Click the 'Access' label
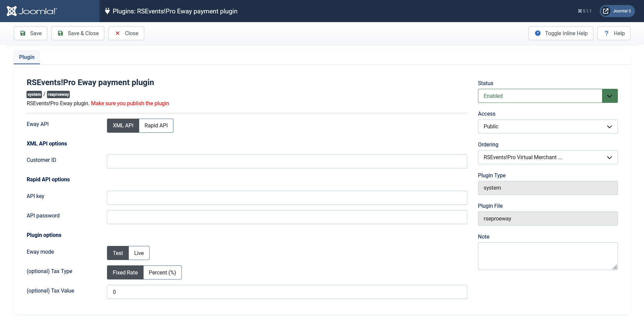 coord(486,114)
